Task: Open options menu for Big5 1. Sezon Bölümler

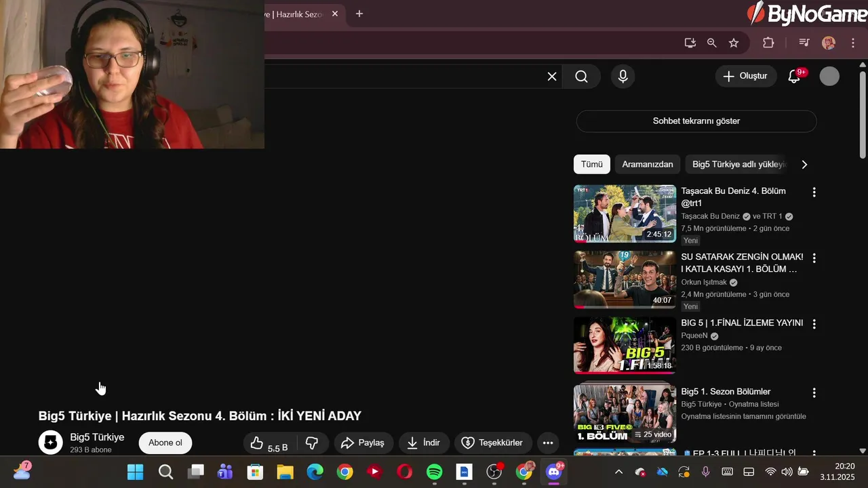Action: coord(814,392)
